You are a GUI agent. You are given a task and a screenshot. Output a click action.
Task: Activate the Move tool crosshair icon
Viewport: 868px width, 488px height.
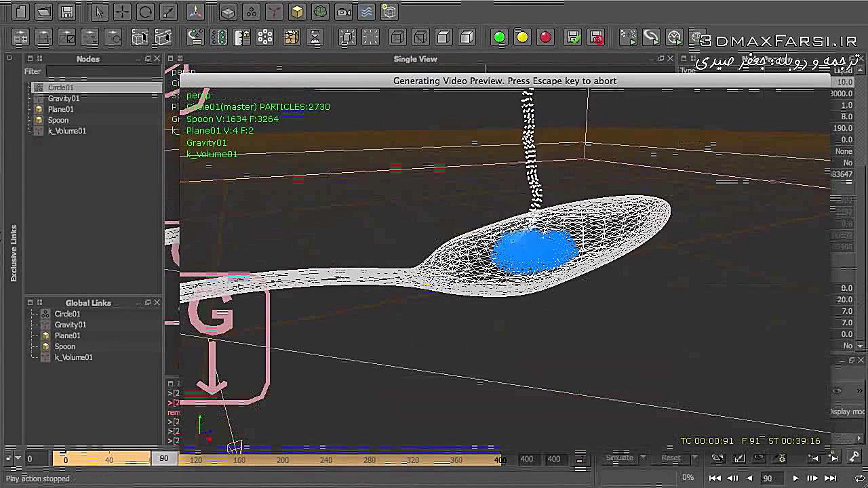point(122,12)
